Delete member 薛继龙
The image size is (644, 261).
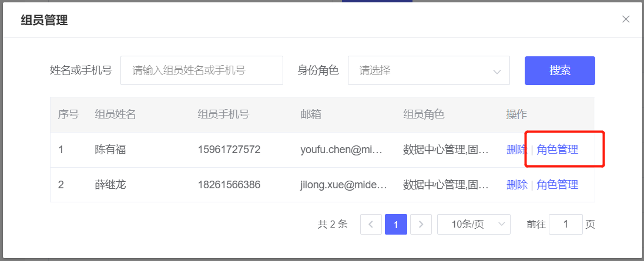point(516,185)
